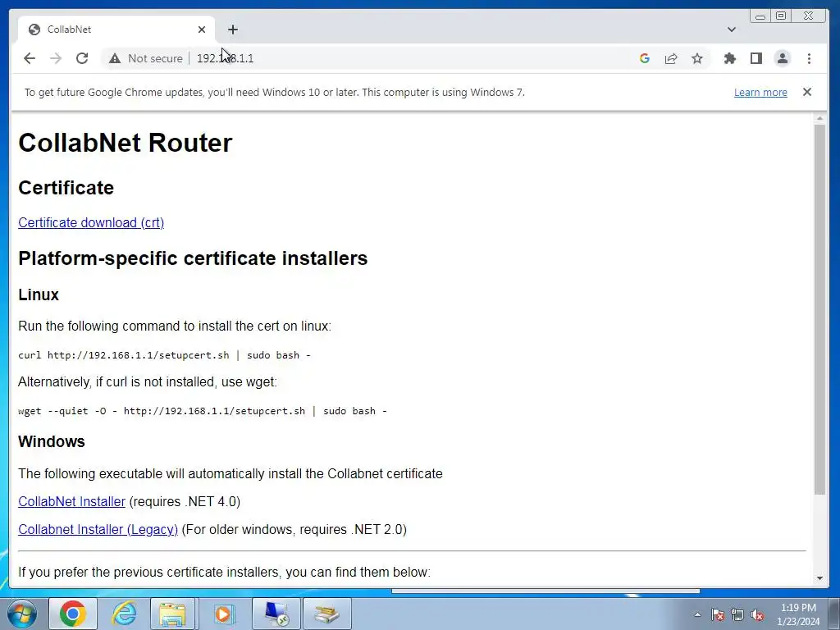Click the Platform-specific certificate installers heading
The height and width of the screenshot is (630, 840).
pos(193,258)
